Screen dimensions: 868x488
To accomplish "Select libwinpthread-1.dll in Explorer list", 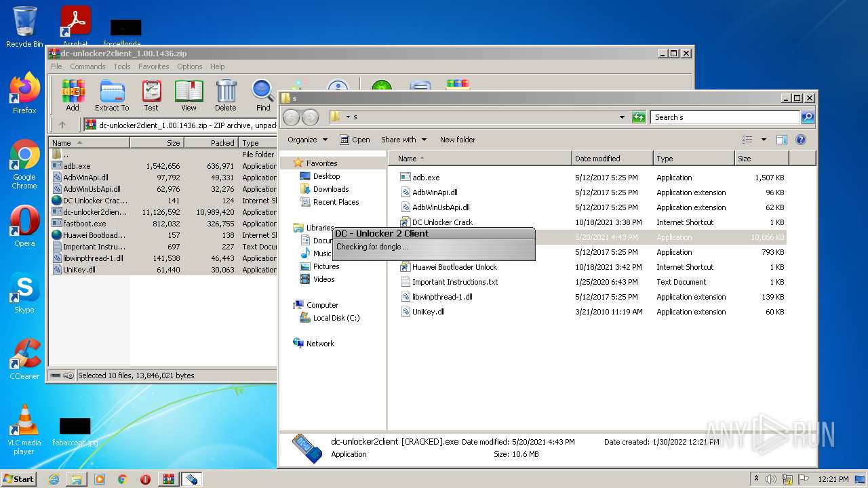I will pyautogui.click(x=442, y=297).
